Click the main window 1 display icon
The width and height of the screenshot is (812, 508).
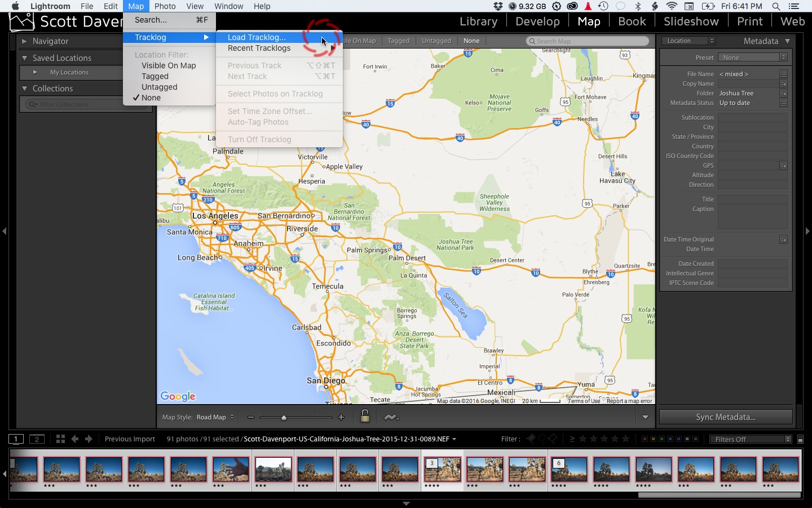pos(16,439)
